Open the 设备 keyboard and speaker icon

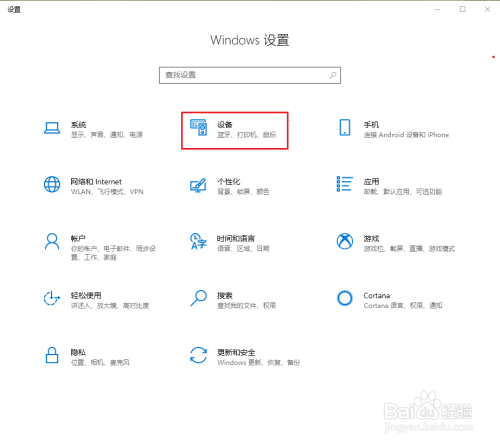click(x=199, y=128)
